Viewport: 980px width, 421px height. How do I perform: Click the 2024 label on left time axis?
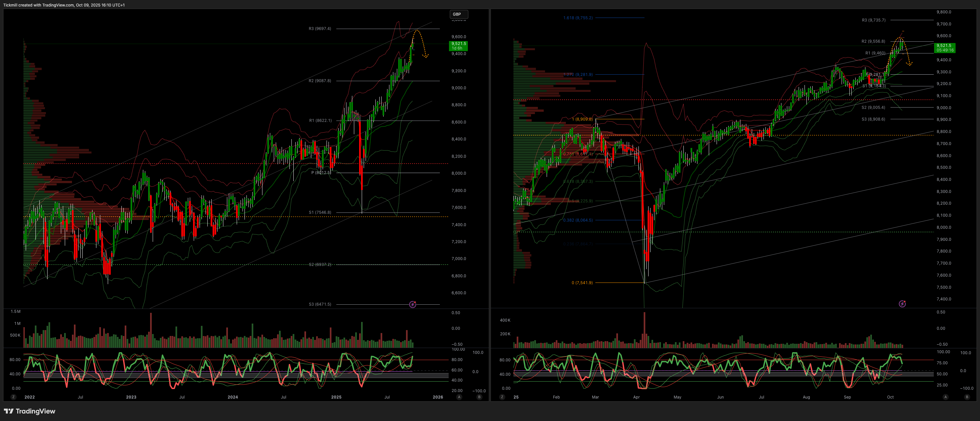click(x=232, y=397)
